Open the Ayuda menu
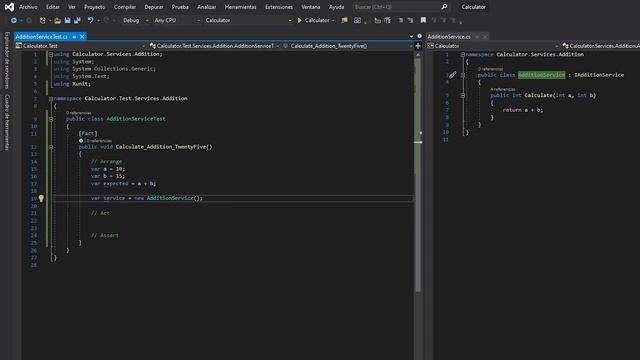This screenshot has width=640, height=360. [x=336, y=7]
